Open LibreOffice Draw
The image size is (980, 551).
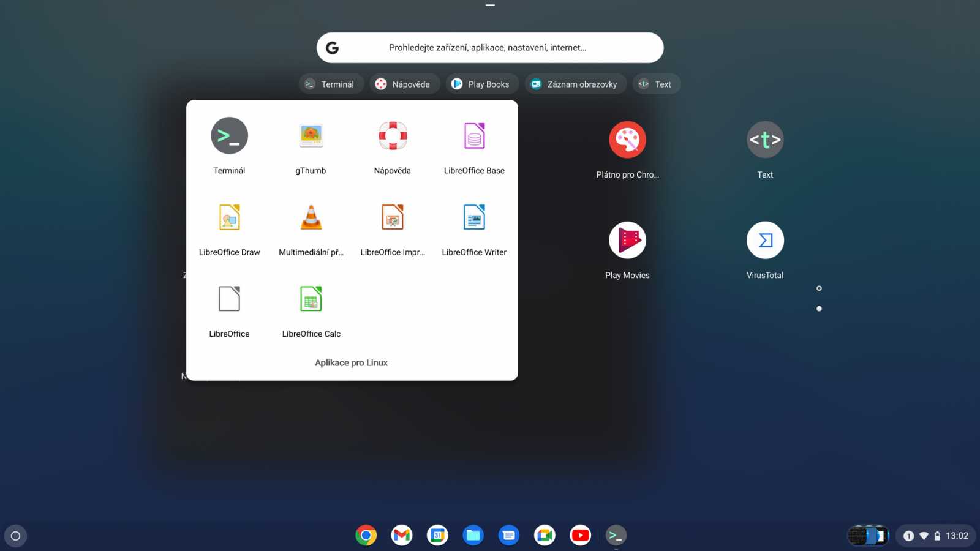pyautogui.click(x=229, y=217)
